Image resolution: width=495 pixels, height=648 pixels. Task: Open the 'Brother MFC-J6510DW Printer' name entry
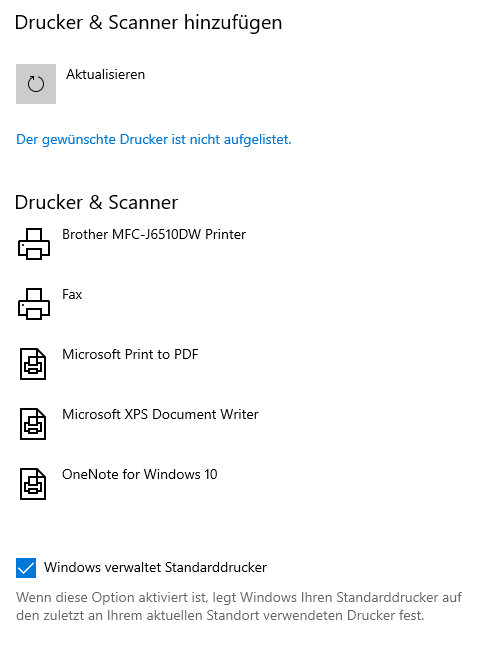(x=154, y=234)
